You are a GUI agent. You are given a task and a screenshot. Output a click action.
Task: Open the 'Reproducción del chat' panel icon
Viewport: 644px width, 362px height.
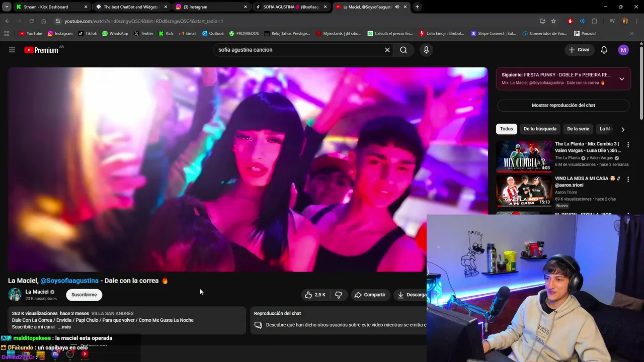pyautogui.click(x=258, y=325)
